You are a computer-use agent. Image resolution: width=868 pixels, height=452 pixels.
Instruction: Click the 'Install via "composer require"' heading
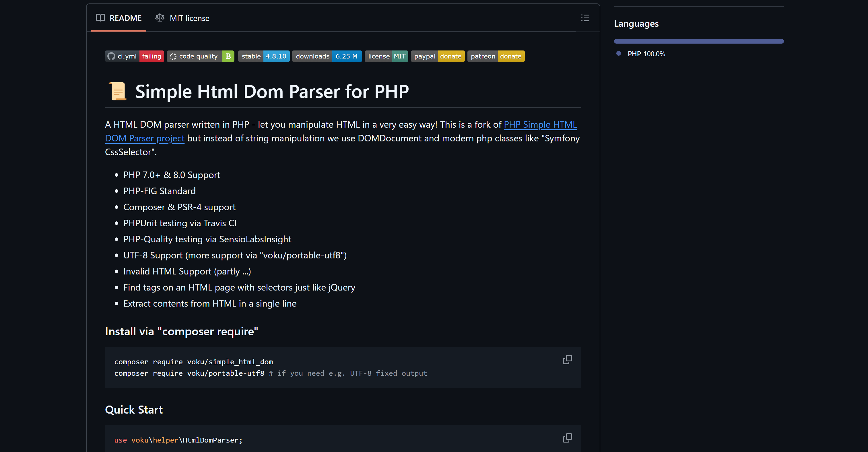(181, 332)
